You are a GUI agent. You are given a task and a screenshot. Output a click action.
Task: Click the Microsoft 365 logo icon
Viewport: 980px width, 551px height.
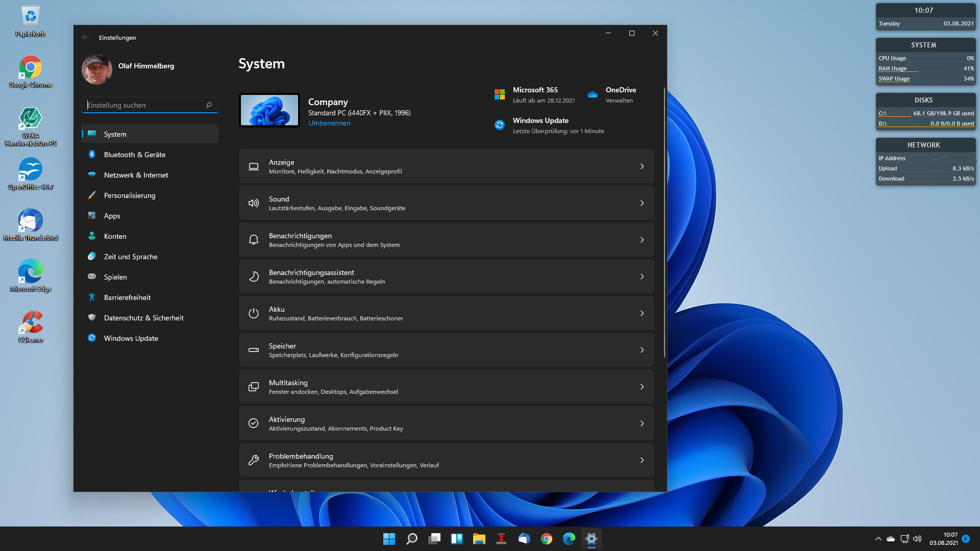coord(499,94)
